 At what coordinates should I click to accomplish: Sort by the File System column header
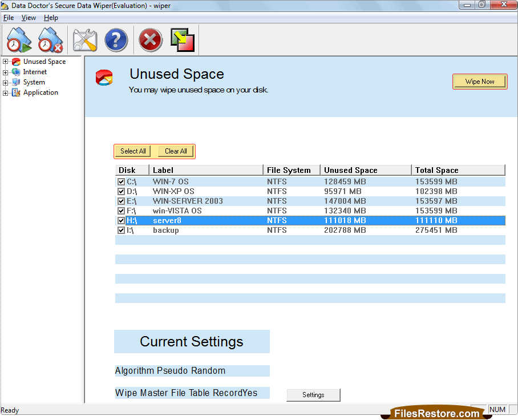292,170
